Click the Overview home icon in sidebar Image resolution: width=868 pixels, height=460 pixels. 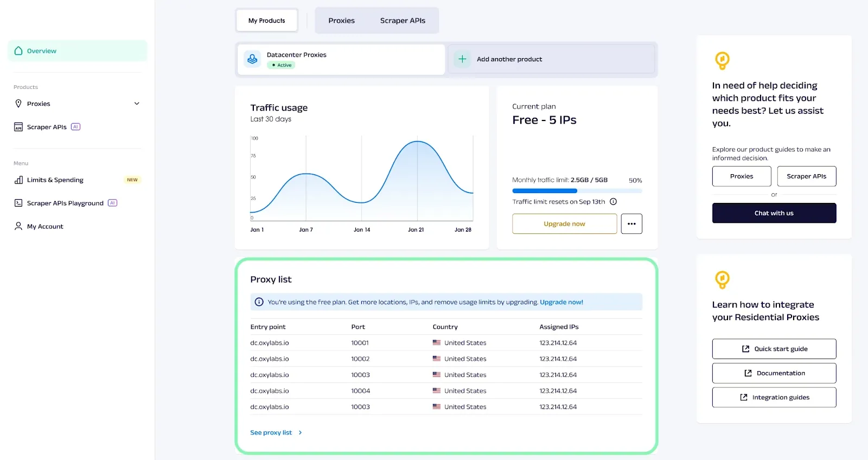[18, 51]
